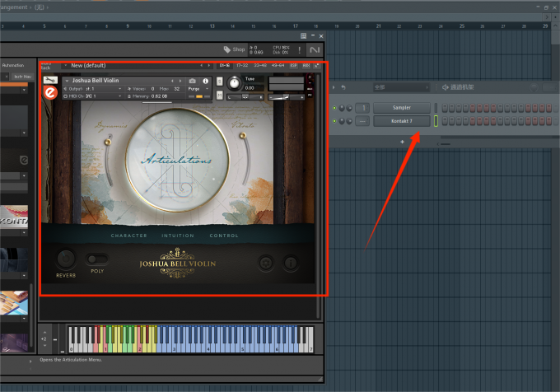Screen dimensions: 560x392
Task: Collapse Joshua Bell Violin instrument header arrow
Action: tap(65, 81)
